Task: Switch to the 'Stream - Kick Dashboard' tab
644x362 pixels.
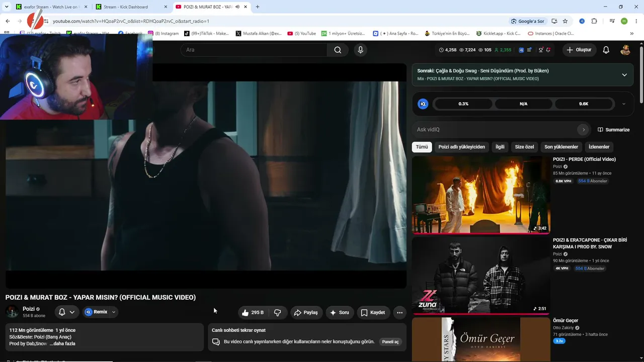Action: coord(131,7)
